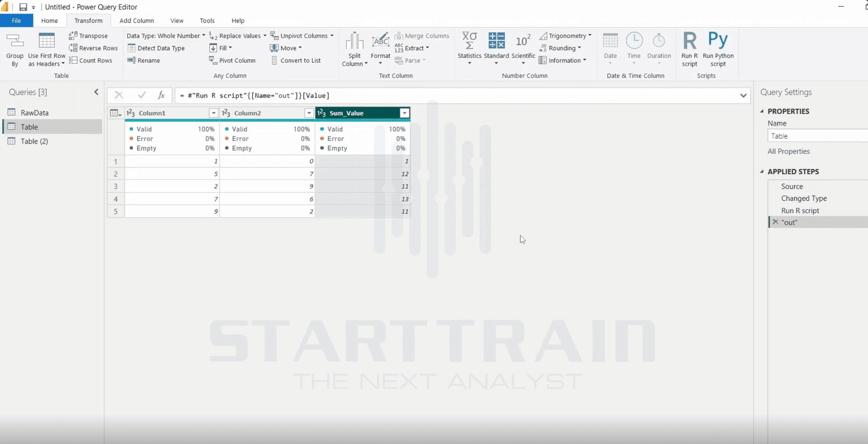Switch to the Home tab
Screen dimensions: 868x444
pos(49,20)
